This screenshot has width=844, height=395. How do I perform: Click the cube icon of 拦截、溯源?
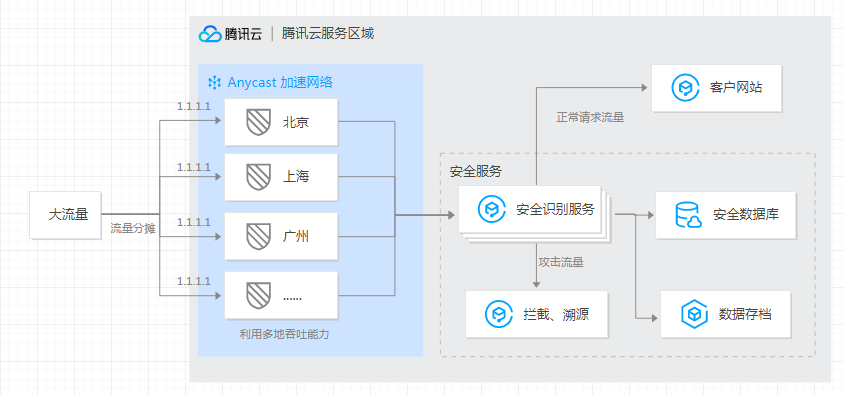click(x=499, y=314)
